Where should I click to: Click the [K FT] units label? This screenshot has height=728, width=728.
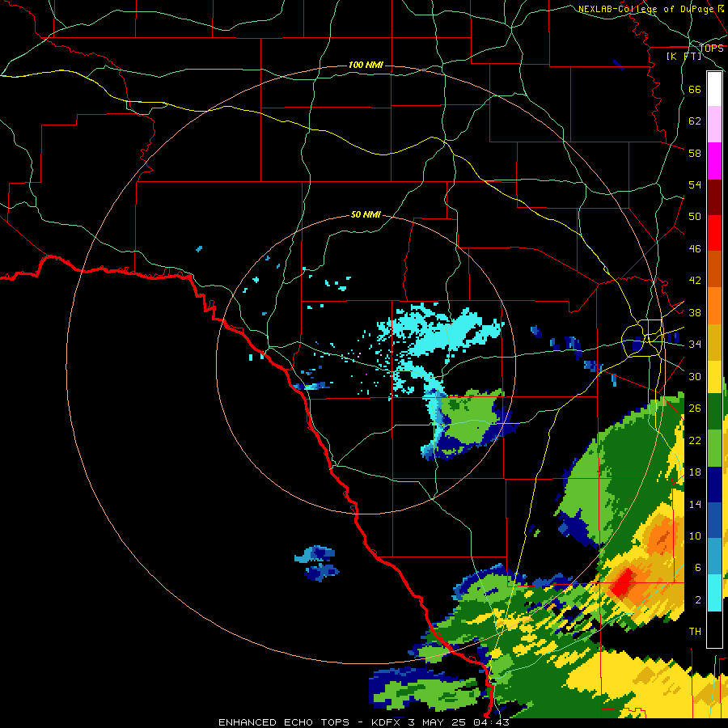click(684, 57)
